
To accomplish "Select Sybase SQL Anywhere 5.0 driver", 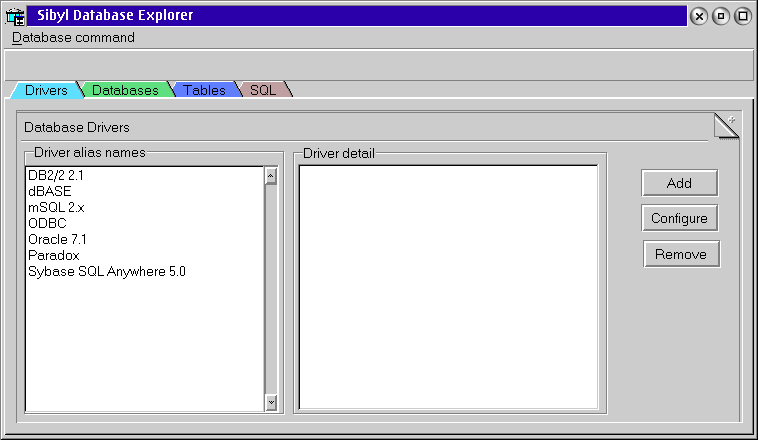I will 145,271.
